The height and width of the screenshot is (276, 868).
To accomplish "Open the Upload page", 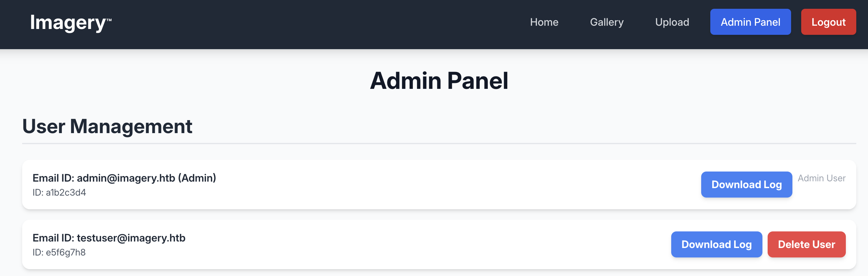I will tap(672, 22).
